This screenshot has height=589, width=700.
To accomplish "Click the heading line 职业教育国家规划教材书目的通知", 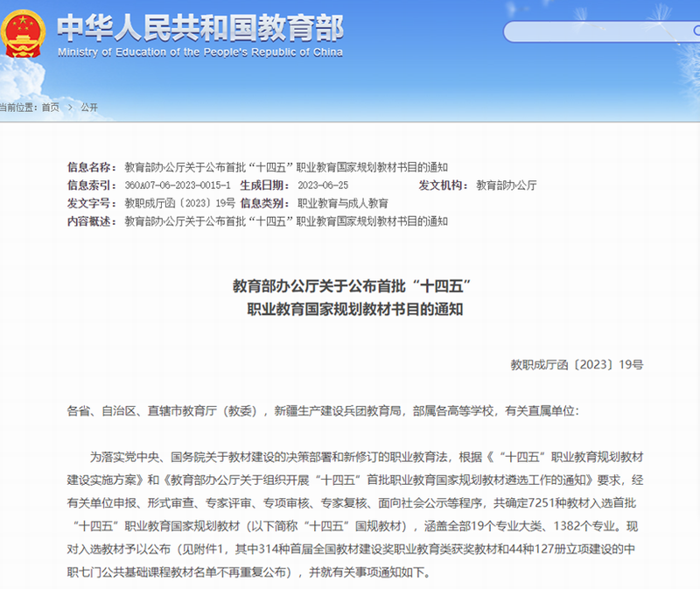I will (x=355, y=309).
